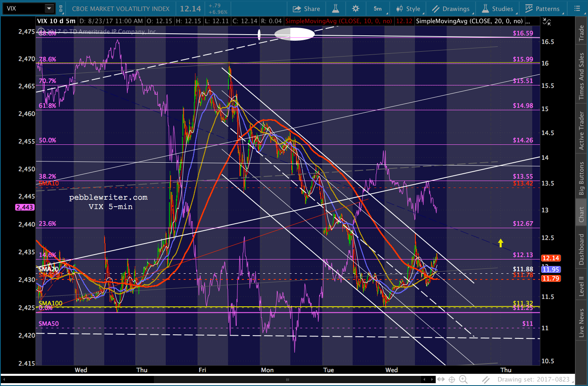Click the red SimpleMovingAvg (CLOSE, 10, 0, no) label
This screenshot has height=386, width=588.
339,21
